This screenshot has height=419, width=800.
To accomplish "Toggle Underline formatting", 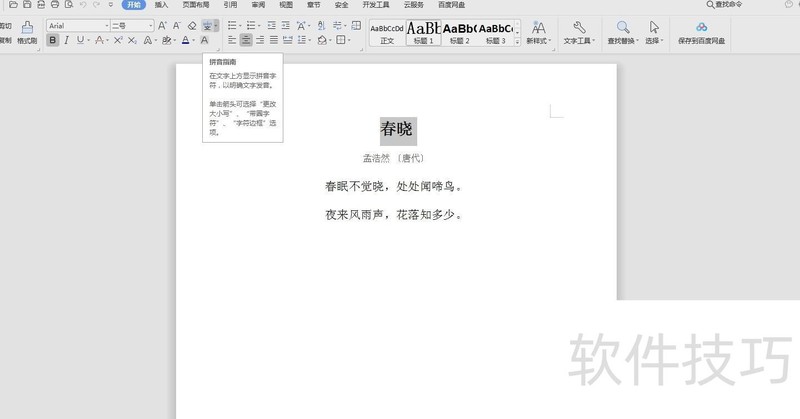I will click(x=80, y=40).
